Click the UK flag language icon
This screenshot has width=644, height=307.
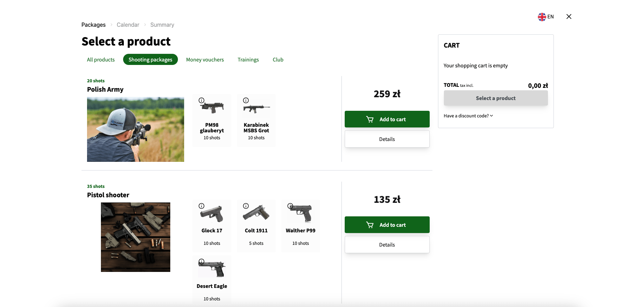tap(542, 17)
